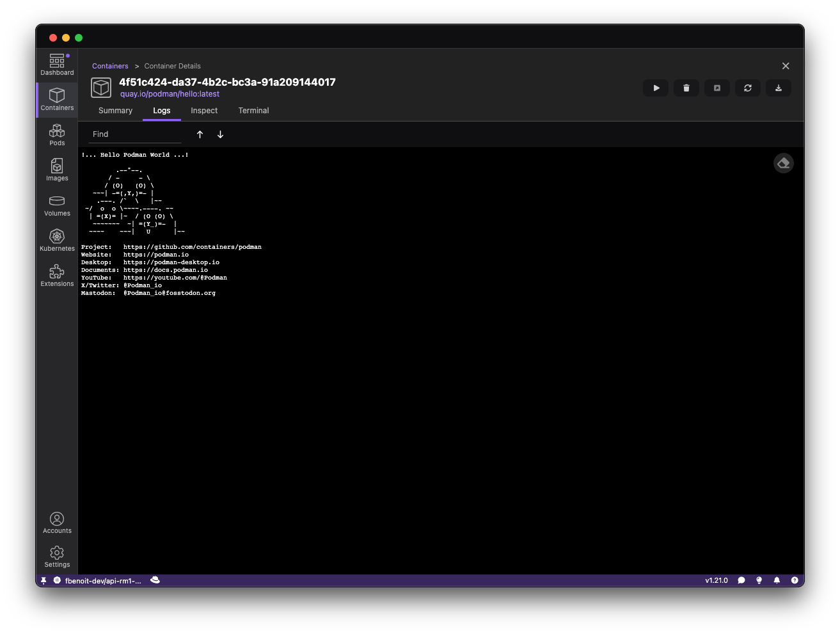
Task: Open notifications bell in status bar
Action: point(777,580)
